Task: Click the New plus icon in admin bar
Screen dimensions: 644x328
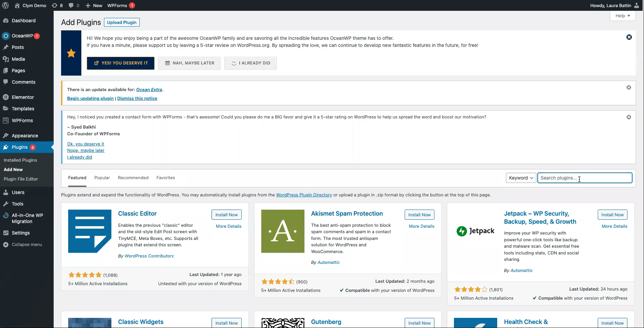Action: [x=88, y=5]
